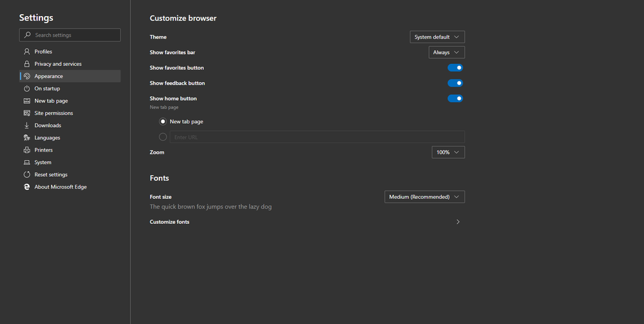This screenshot has width=644, height=324.
Task: Expand the Show favorites bar dropdown
Action: click(x=447, y=52)
